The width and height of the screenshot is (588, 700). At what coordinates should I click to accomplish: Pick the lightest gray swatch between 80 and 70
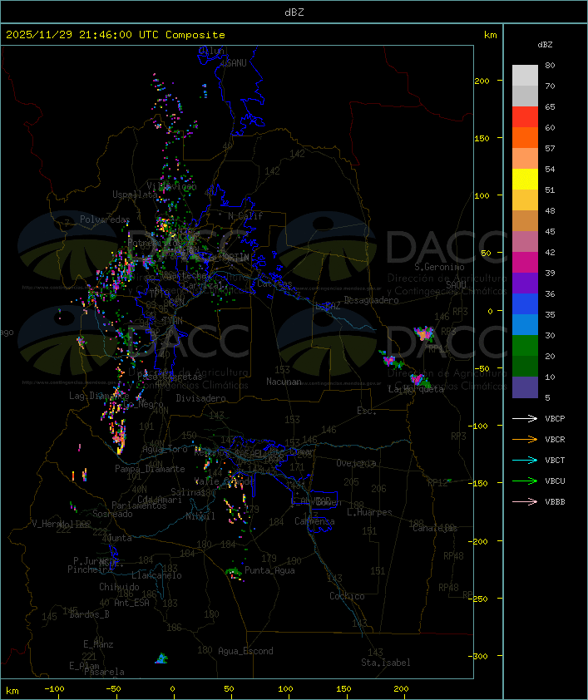(525, 76)
